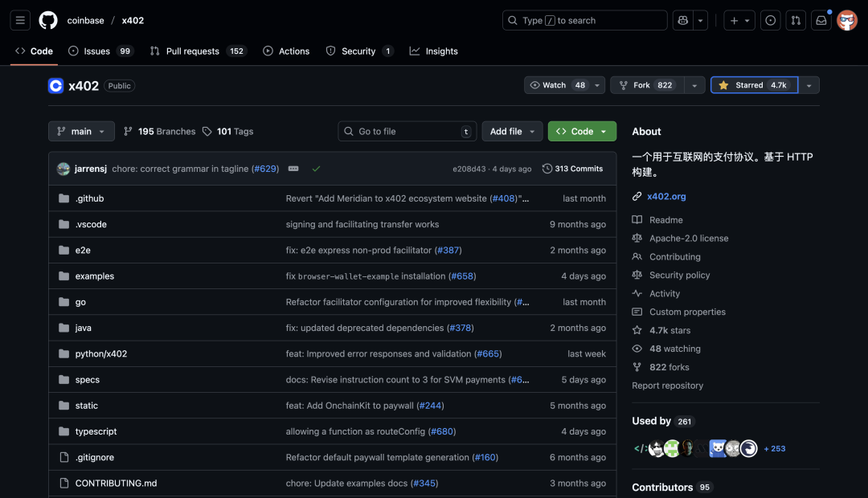Open pull requests icon in header

pos(796,20)
